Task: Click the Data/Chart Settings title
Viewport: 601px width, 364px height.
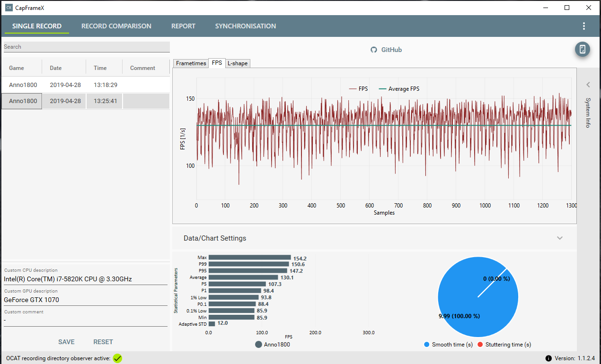Action: (x=215, y=238)
